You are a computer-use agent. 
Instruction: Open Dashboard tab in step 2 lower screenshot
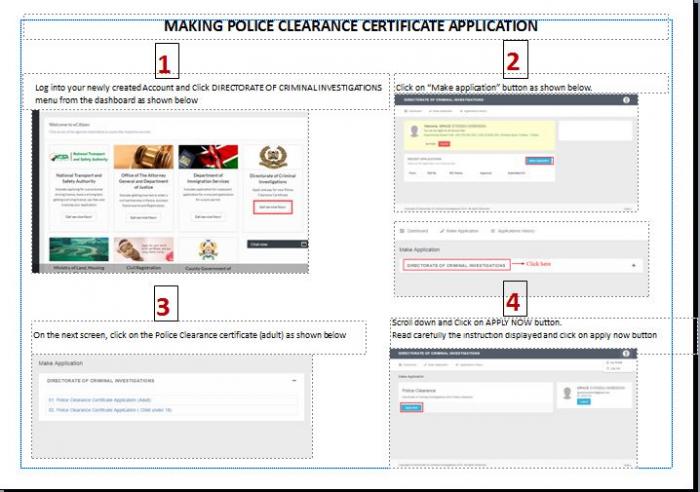[414, 231]
